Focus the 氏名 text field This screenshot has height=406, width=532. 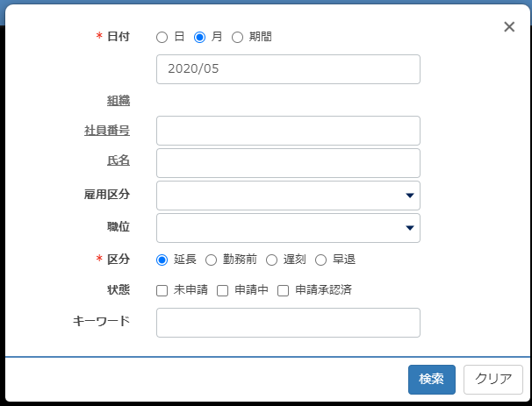288,163
